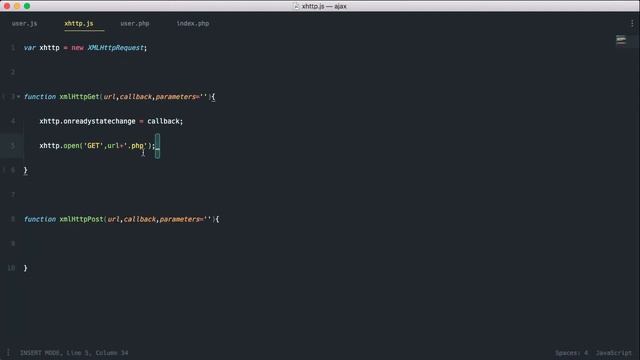
Task: Collapse the xmlHttpGet function fold arrow
Action: [x=18, y=97]
